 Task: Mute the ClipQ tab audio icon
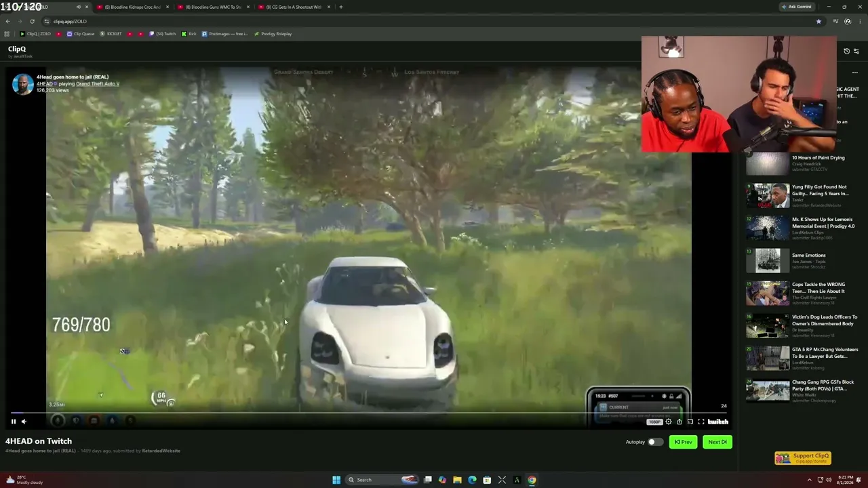[78, 7]
